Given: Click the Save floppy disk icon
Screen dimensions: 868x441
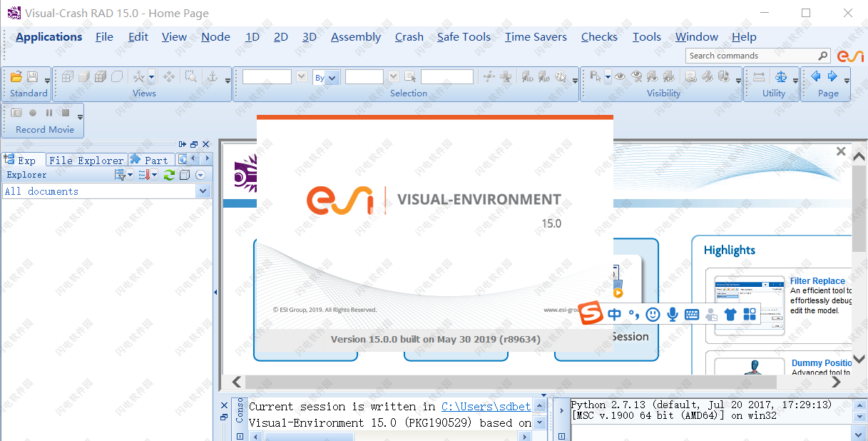Looking at the screenshot, I should [x=33, y=76].
